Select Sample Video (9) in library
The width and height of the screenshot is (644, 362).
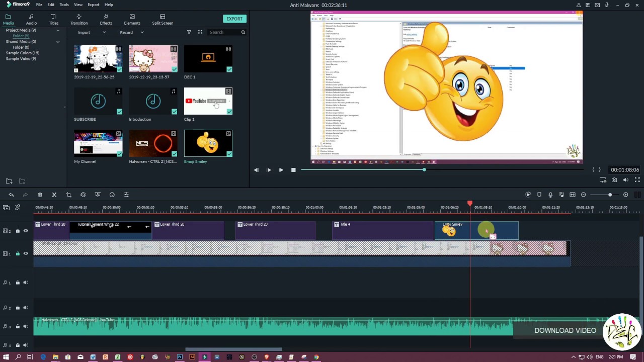21,59
